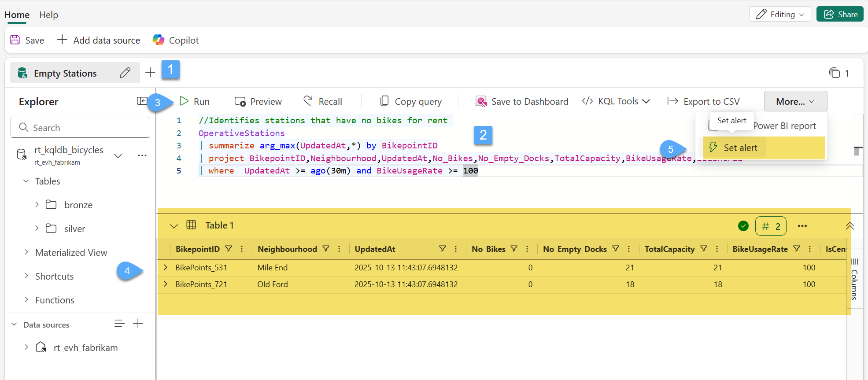
Task: Expand the bronze tables folder
Action: [x=37, y=204]
